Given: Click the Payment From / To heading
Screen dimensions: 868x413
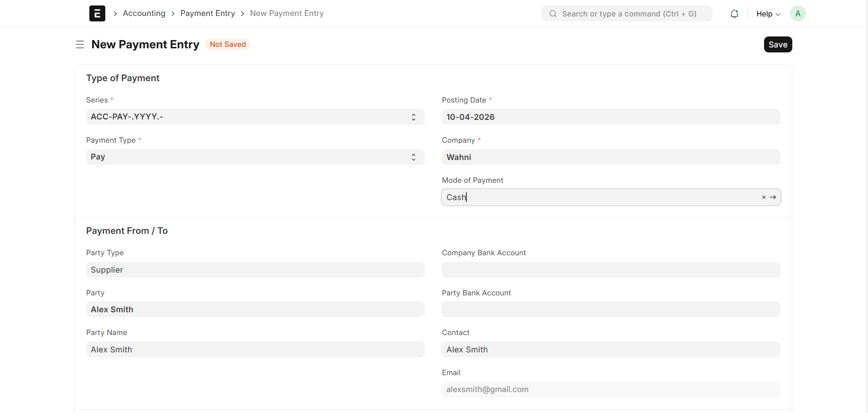Looking at the screenshot, I should 127,231.
